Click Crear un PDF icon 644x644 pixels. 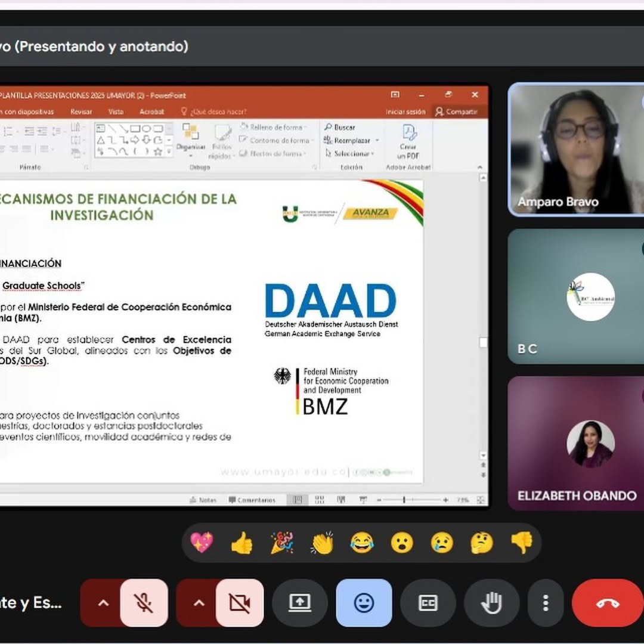pyautogui.click(x=408, y=142)
